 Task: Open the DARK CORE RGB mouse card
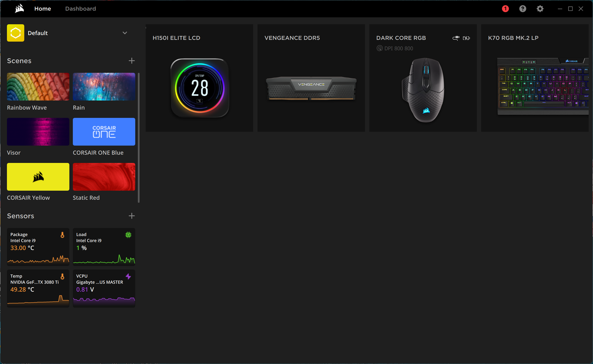pyautogui.click(x=423, y=78)
